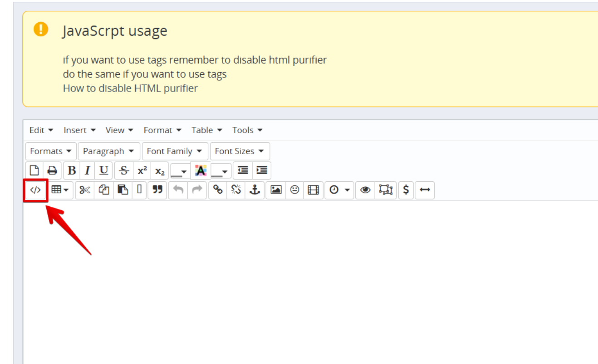Click the colorful A color button
This screenshot has width=598, height=364.
(201, 170)
